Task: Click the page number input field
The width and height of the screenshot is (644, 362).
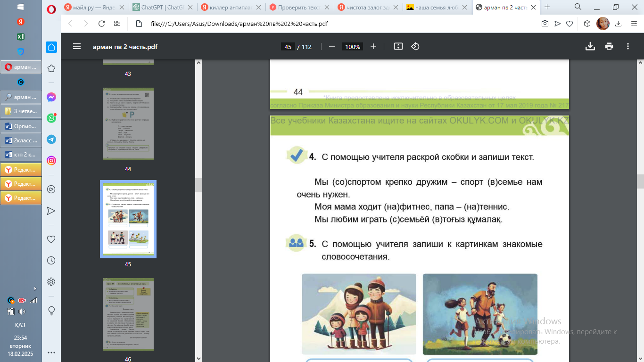Action: pos(288,47)
